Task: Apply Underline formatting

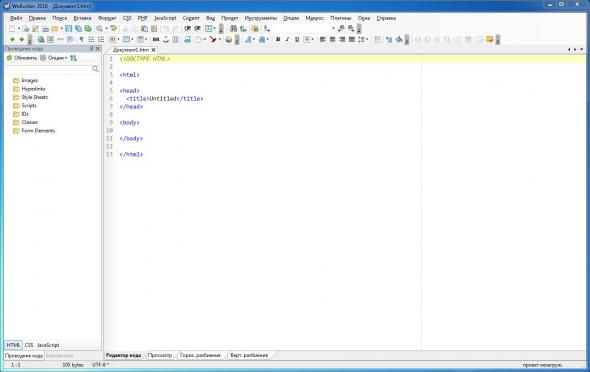Action: [297, 39]
